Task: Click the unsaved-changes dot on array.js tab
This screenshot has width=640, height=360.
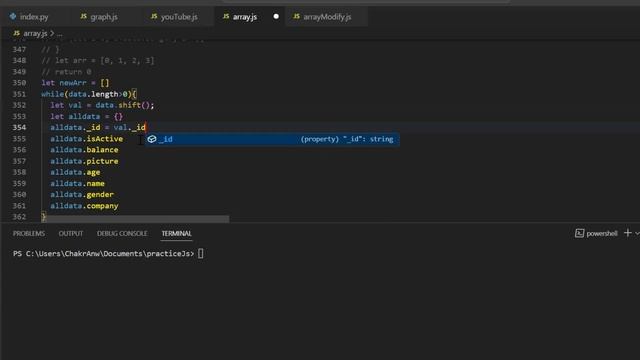Action: tap(276, 17)
